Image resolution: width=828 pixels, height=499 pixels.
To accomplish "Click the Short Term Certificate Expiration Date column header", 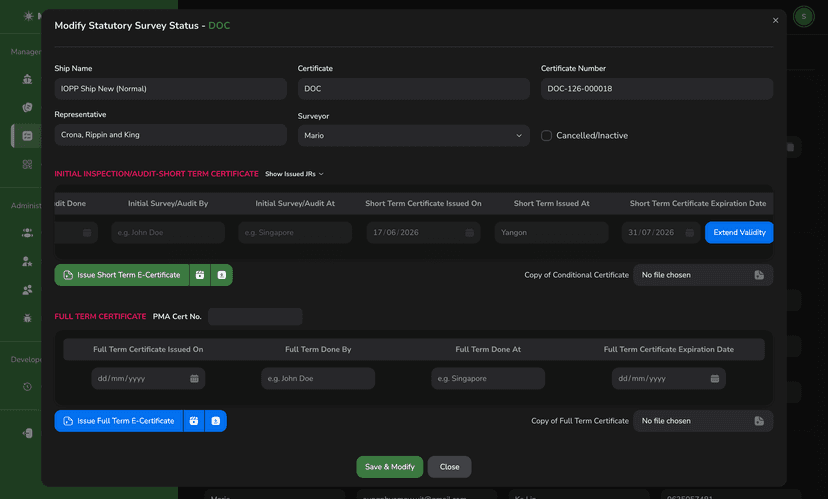I will coord(698,203).
